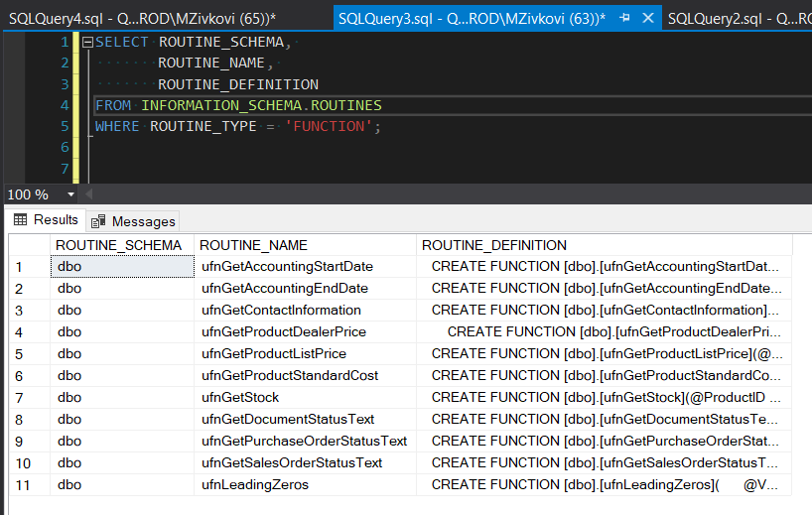Select row header 1 in results
This screenshot has height=515, width=812.
(30, 267)
